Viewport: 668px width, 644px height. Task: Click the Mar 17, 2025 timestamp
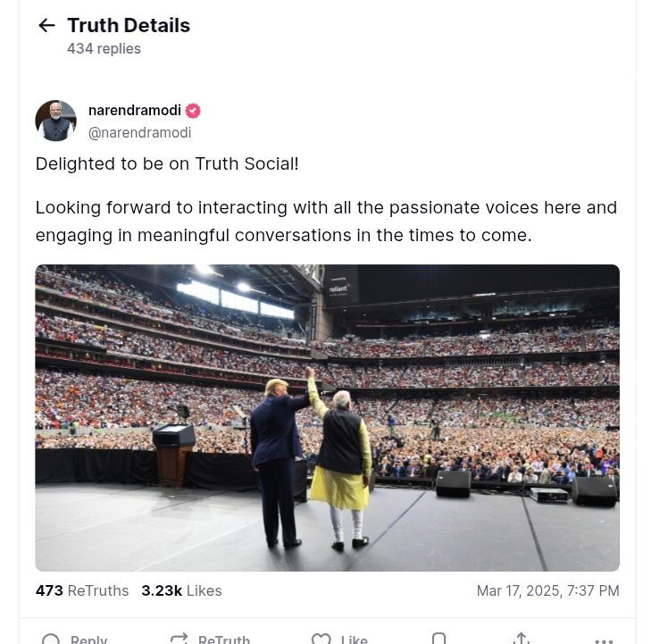(x=547, y=590)
